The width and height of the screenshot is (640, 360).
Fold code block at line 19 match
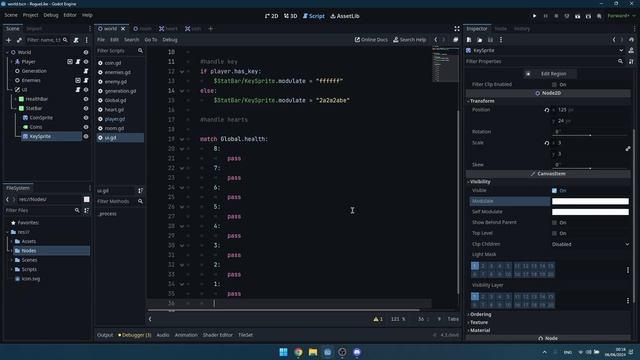(182, 139)
